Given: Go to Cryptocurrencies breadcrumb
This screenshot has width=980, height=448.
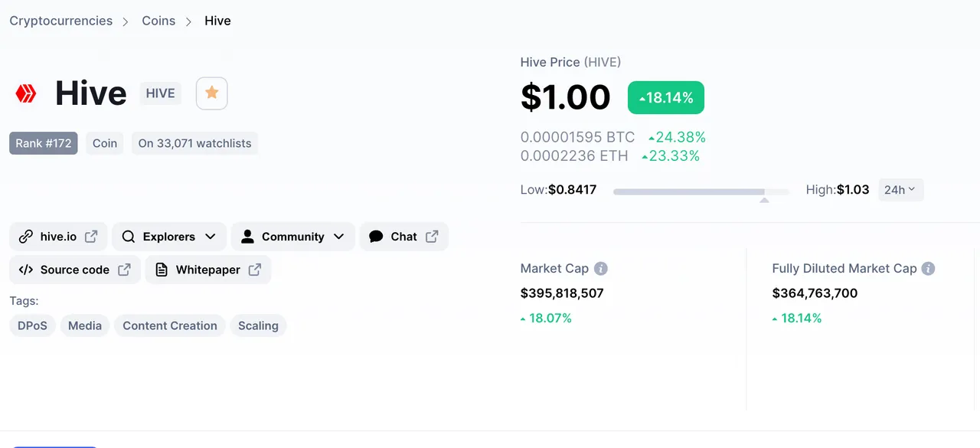Looking at the screenshot, I should pos(61,21).
